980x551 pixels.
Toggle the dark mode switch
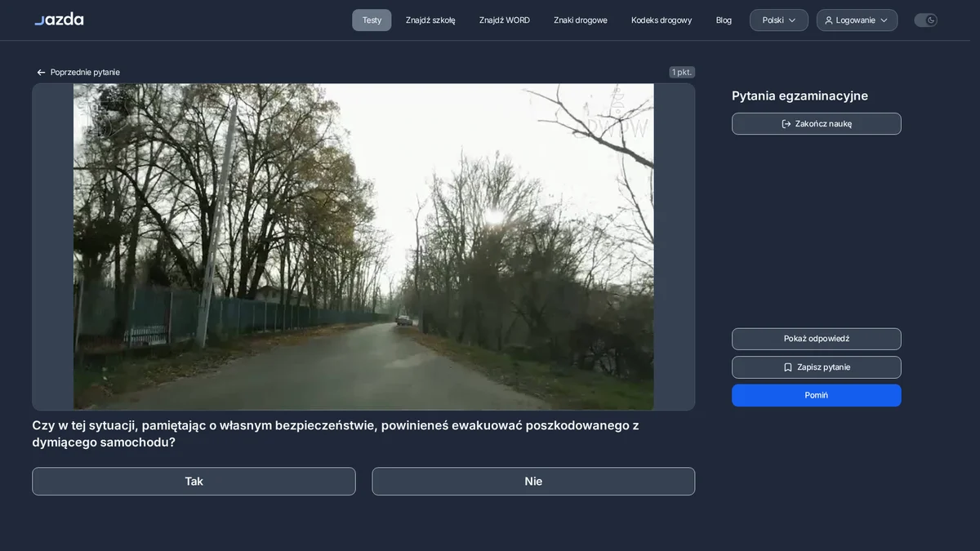pyautogui.click(x=925, y=20)
